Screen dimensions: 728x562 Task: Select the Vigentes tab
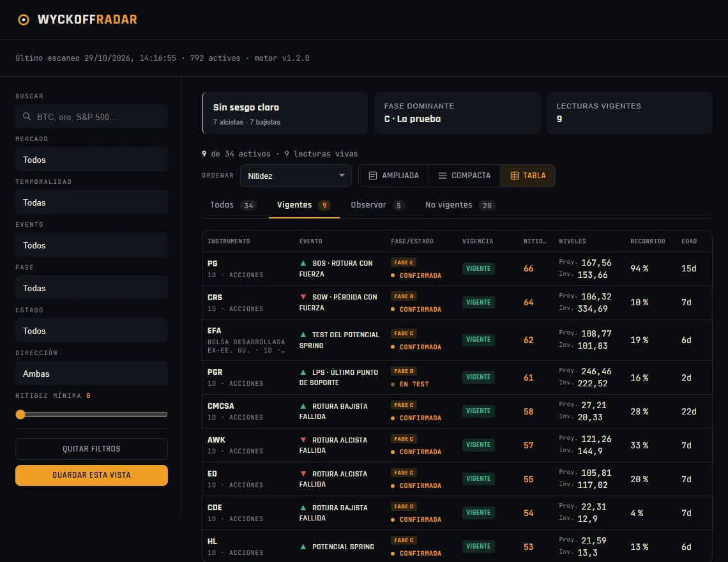[x=304, y=205]
